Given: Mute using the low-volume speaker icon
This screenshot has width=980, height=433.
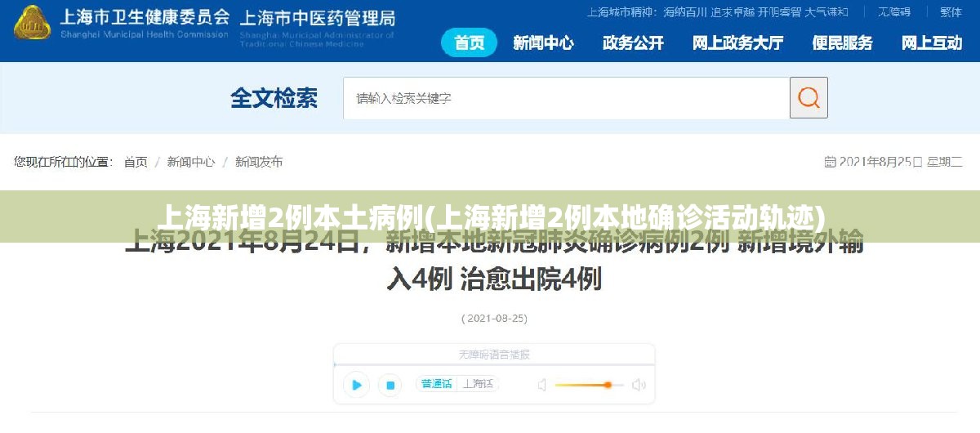Looking at the screenshot, I should tap(542, 385).
